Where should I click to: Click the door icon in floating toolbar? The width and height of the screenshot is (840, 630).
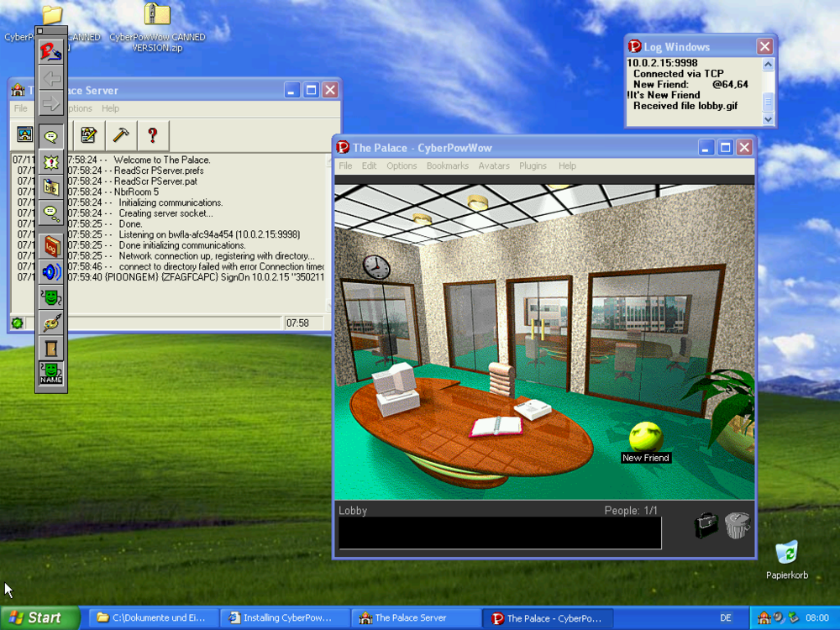click(x=51, y=349)
